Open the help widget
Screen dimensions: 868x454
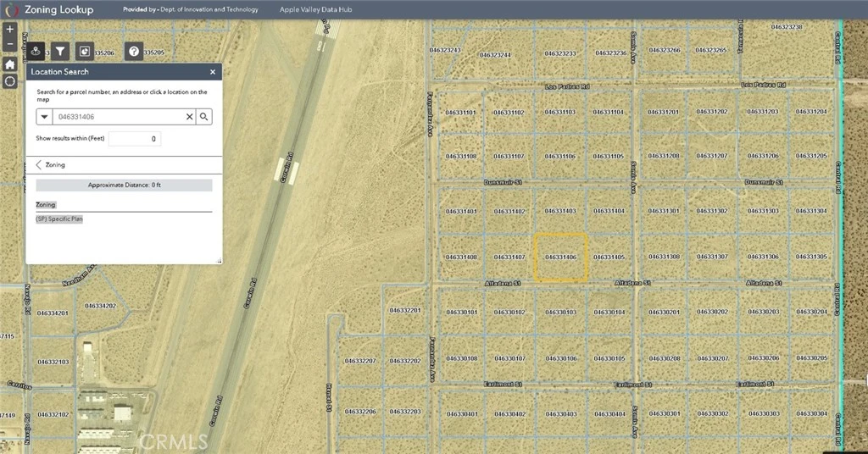pyautogui.click(x=134, y=52)
